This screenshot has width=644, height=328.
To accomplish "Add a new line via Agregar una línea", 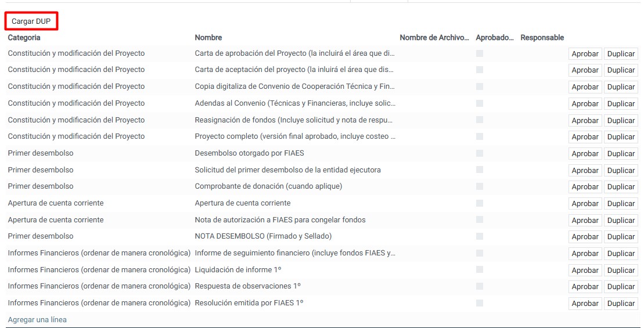I will 37,320.
